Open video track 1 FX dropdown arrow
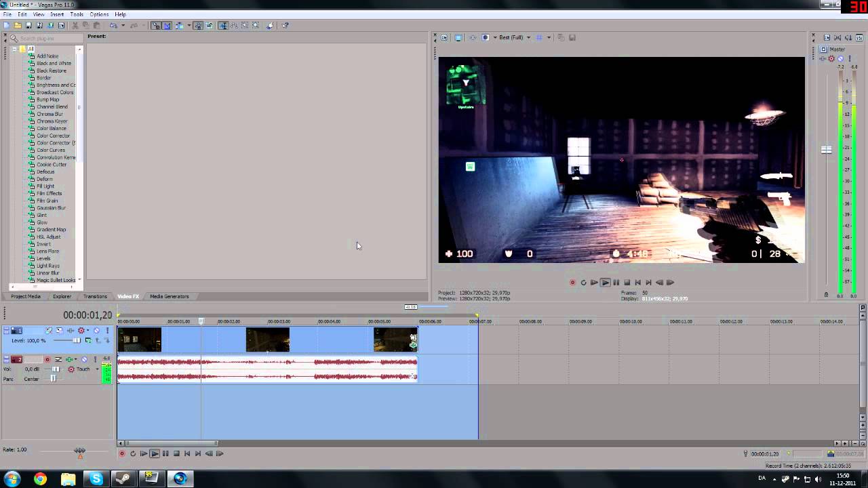Screen dimensions: 868x488 click(88, 330)
